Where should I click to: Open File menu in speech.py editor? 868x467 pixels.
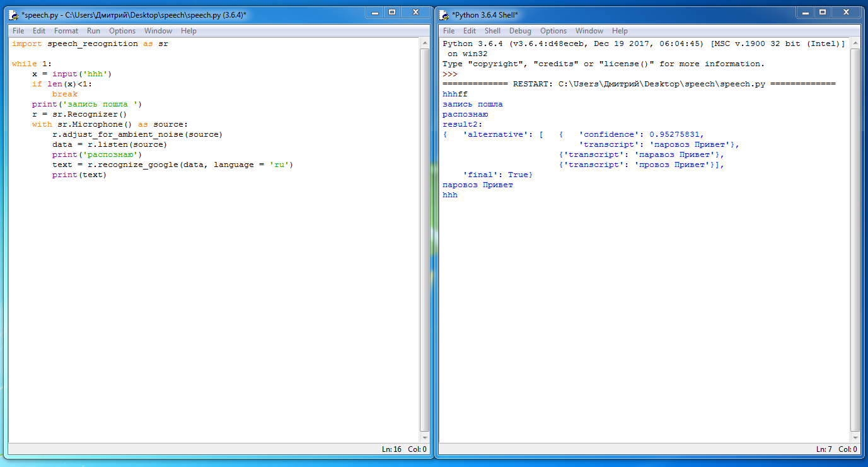click(18, 30)
